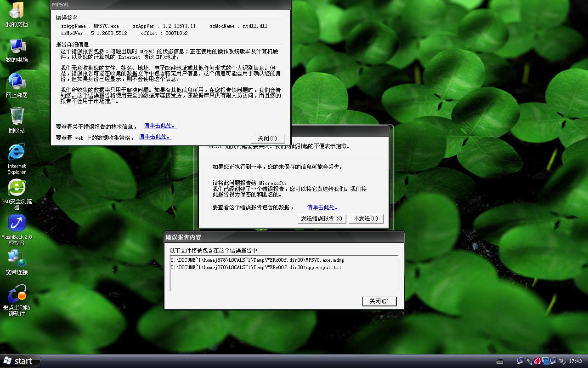Screen dimensions: 588x368
Task: Click the 错误签名 section heading
Action: coord(67,18)
